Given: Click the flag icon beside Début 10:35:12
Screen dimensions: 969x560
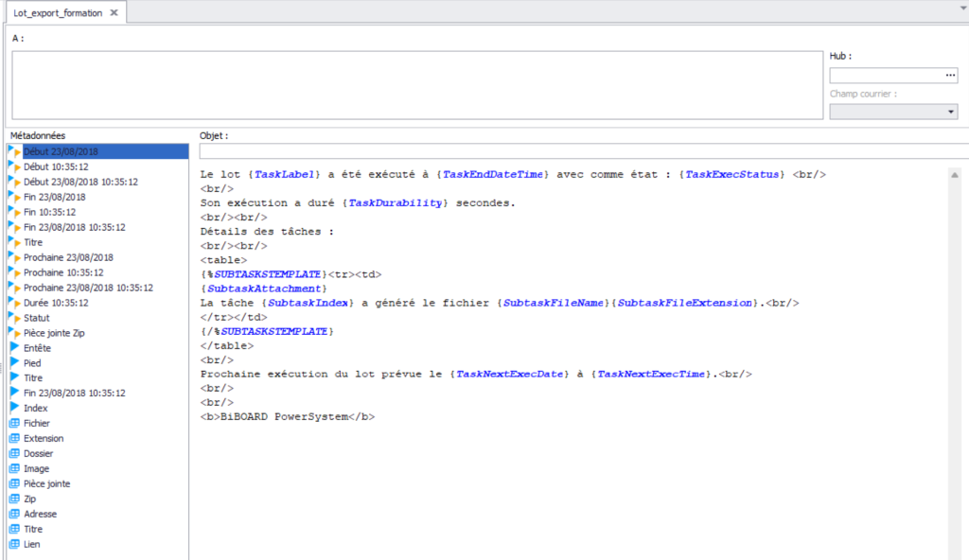Looking at the screenshot, I should click(x=14, y=166).
